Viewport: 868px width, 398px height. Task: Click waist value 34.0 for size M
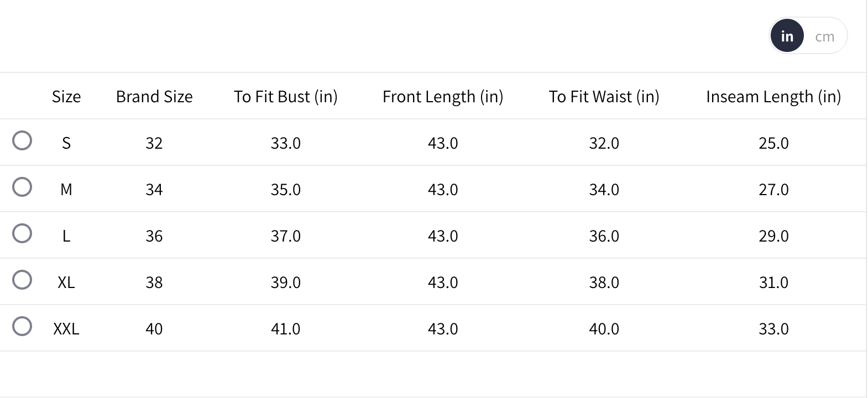tap(604, 190)
